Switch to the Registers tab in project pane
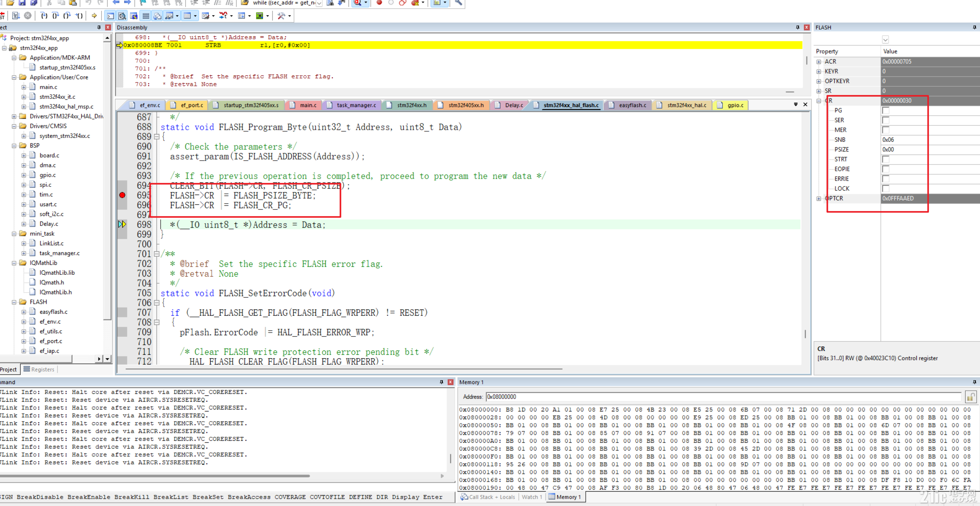Image resolution: width=980 pixels, height=506 pixels. pos(39,369)
